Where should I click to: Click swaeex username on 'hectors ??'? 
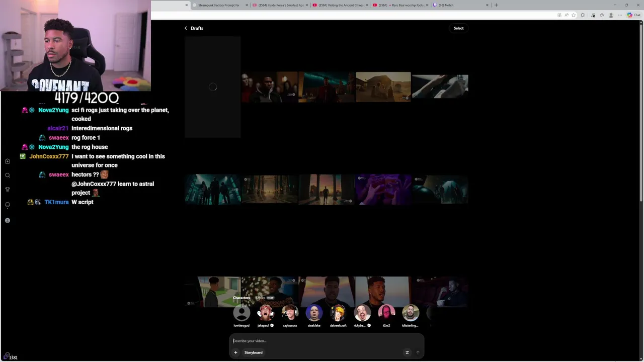[x=59, y=174]
